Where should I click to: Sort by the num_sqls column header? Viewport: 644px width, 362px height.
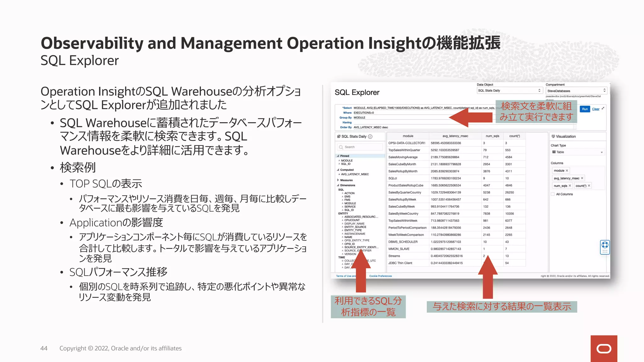[x=492, y=136]
